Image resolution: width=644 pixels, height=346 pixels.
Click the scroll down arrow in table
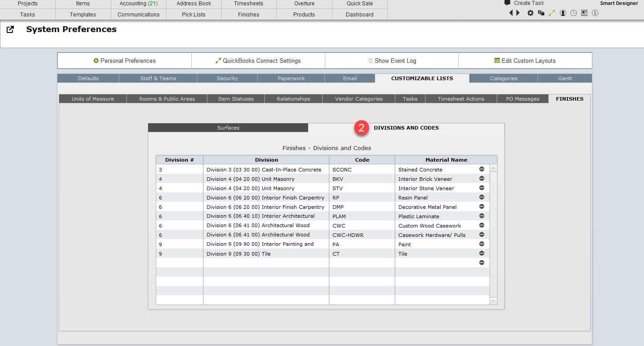(493, 301)
